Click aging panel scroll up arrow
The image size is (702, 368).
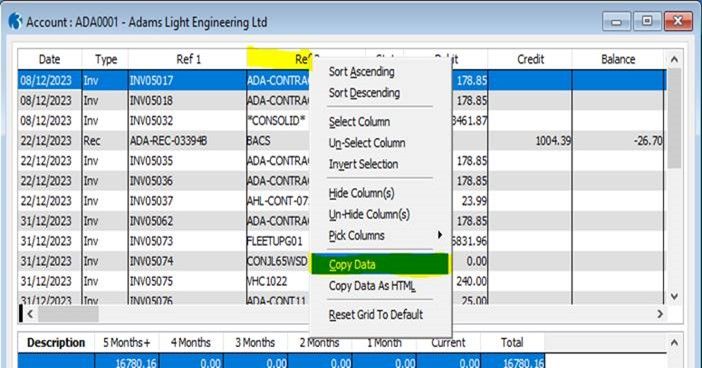pos(674,342)
